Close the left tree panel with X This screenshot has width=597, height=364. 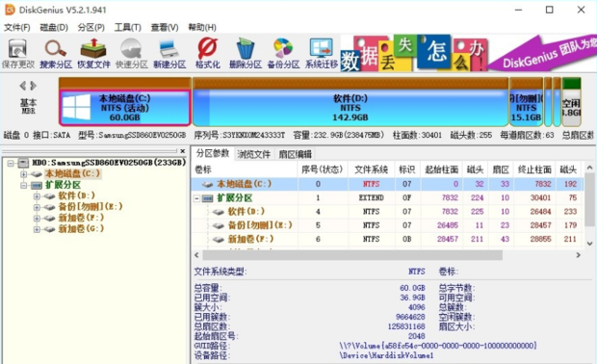[183, 151]
